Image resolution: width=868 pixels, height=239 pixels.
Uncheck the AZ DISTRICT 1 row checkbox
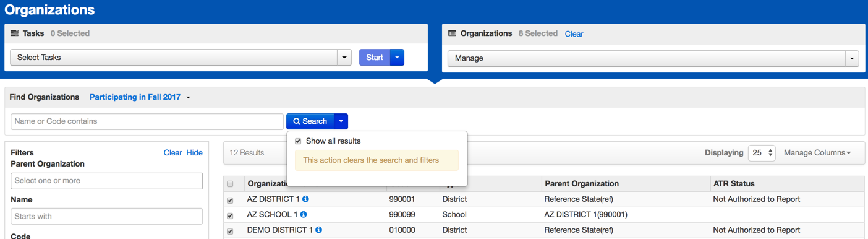pyautogui.click(x=230, y=200)
